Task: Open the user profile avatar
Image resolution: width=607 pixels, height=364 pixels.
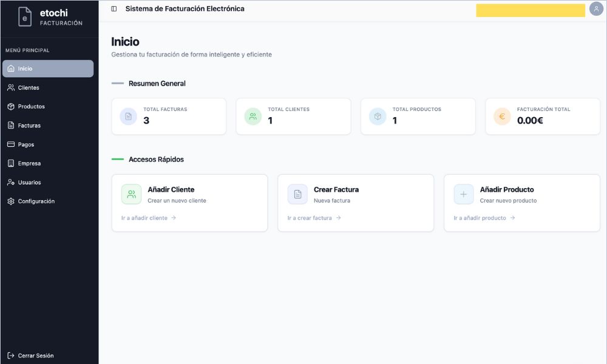Action: [596, 9]
